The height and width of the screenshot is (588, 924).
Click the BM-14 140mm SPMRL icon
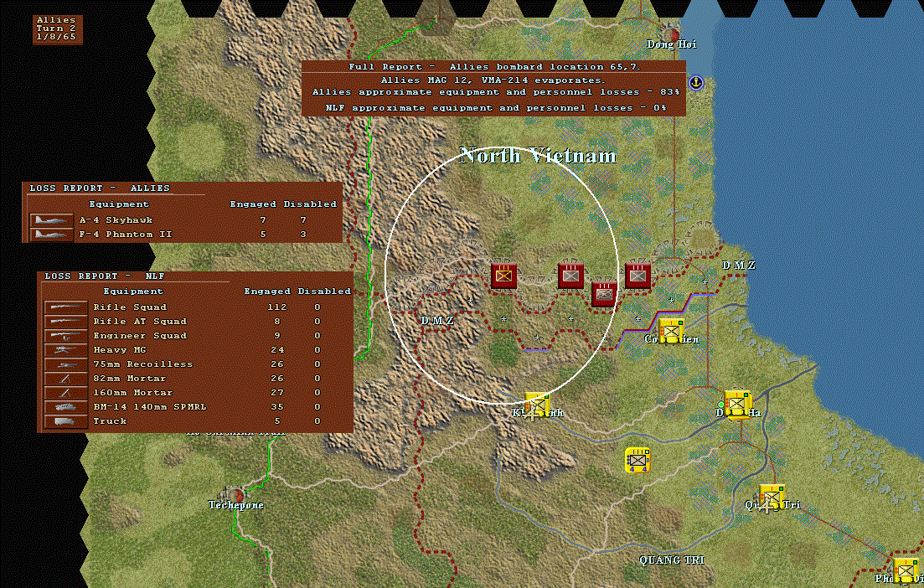pyautogui.click(x=65, y=407)
